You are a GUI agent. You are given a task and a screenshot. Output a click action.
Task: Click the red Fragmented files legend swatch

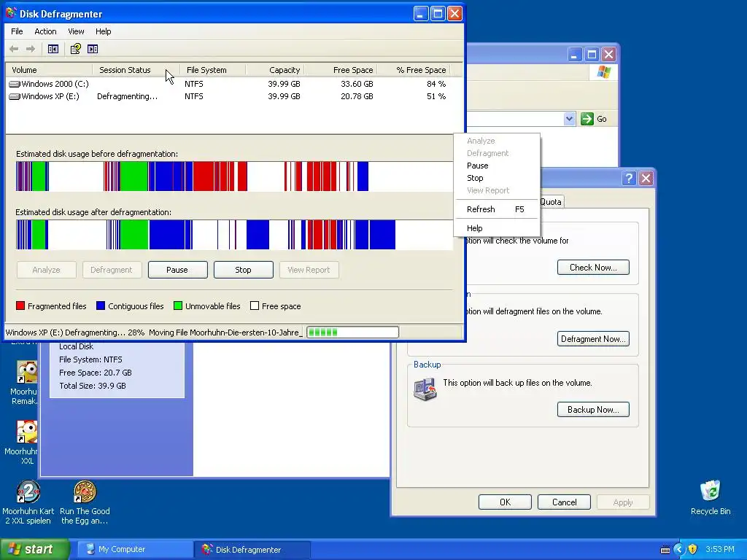[20, 306]
